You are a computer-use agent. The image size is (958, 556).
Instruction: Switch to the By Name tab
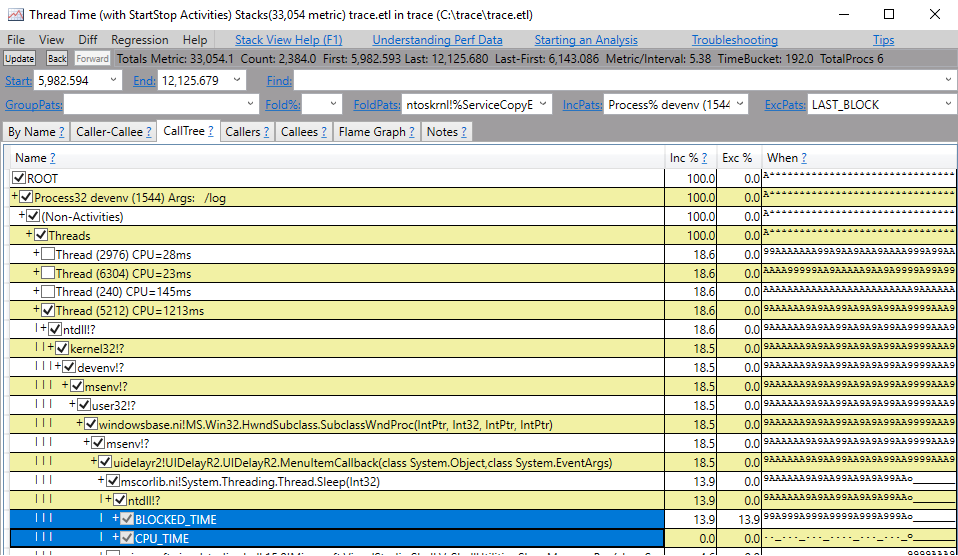(x=36, y=132)
